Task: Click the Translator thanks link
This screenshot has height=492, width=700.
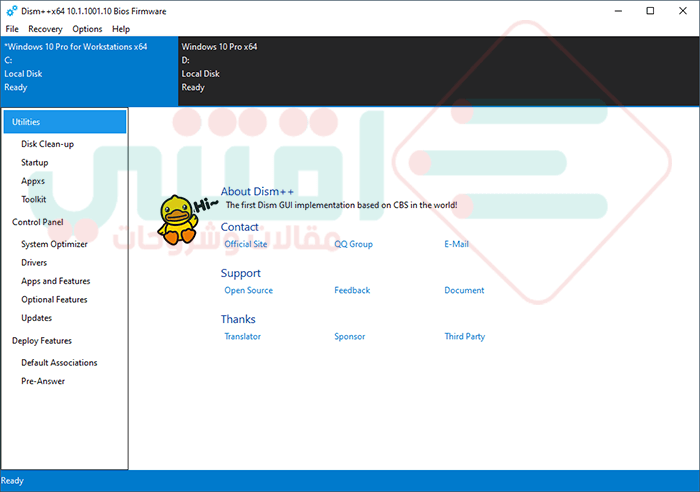Action: pyautogui.click(x=242, y=336)
